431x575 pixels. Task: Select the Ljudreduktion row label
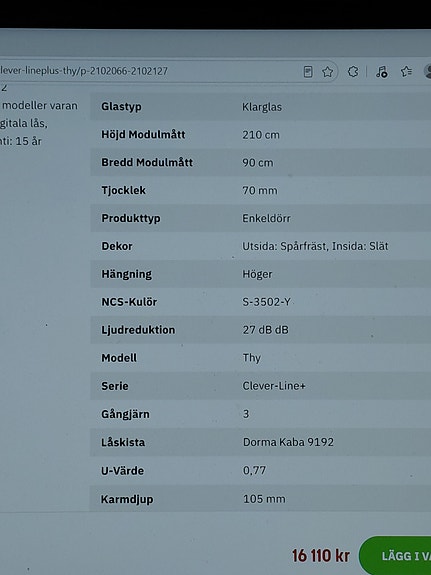(138, 330)
